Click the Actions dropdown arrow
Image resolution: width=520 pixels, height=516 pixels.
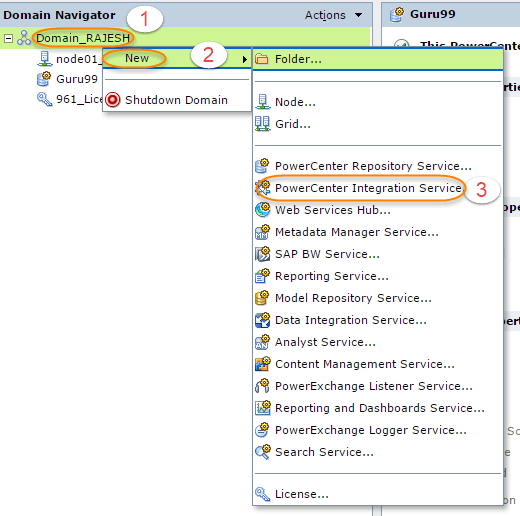(x=358, y=15)
